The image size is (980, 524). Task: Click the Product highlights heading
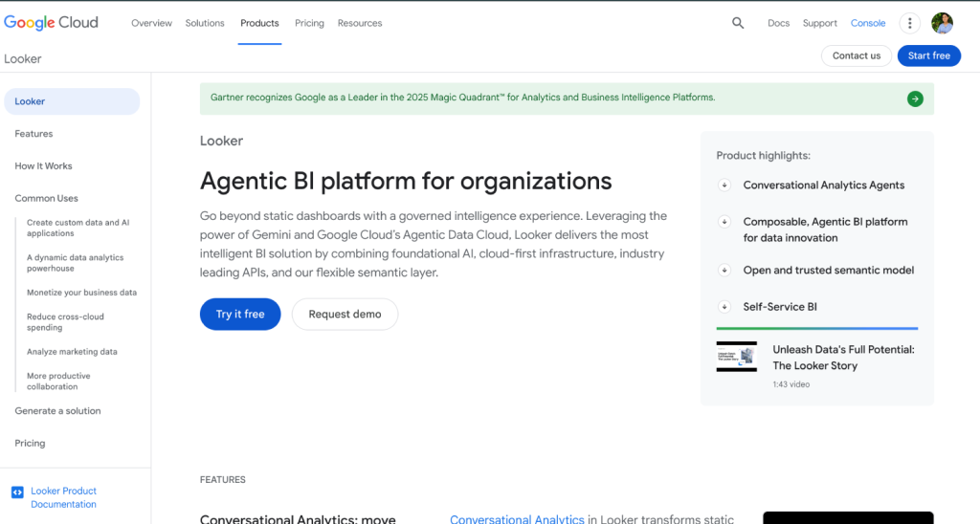(763, 156)
